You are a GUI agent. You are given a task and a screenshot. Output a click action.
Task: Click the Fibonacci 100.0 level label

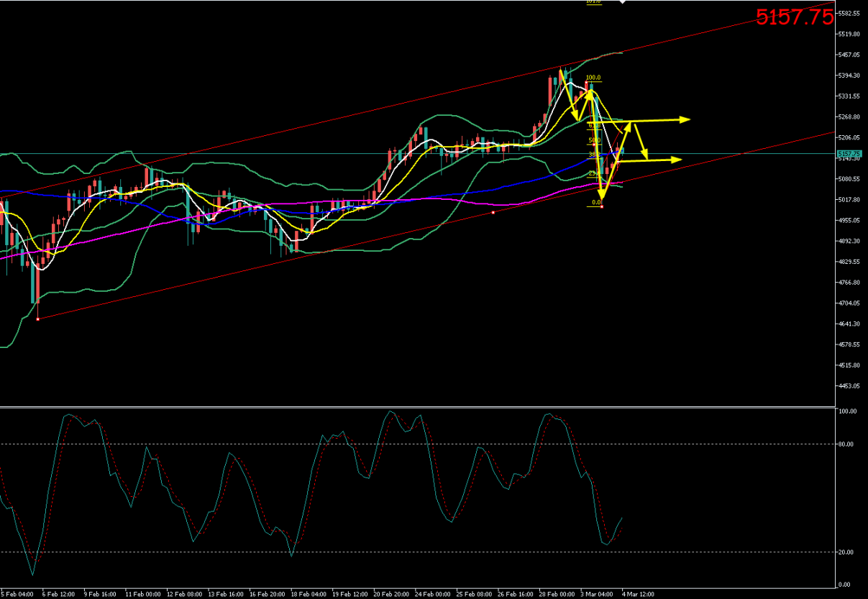[593, 77]
